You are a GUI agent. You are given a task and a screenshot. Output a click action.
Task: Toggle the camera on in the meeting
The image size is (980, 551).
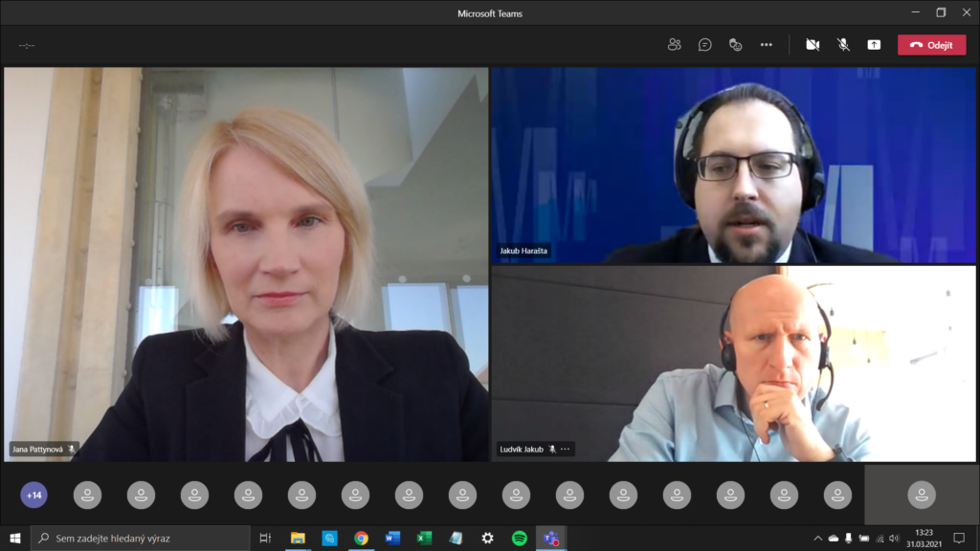pyautogui.click(x=813, y=45)
